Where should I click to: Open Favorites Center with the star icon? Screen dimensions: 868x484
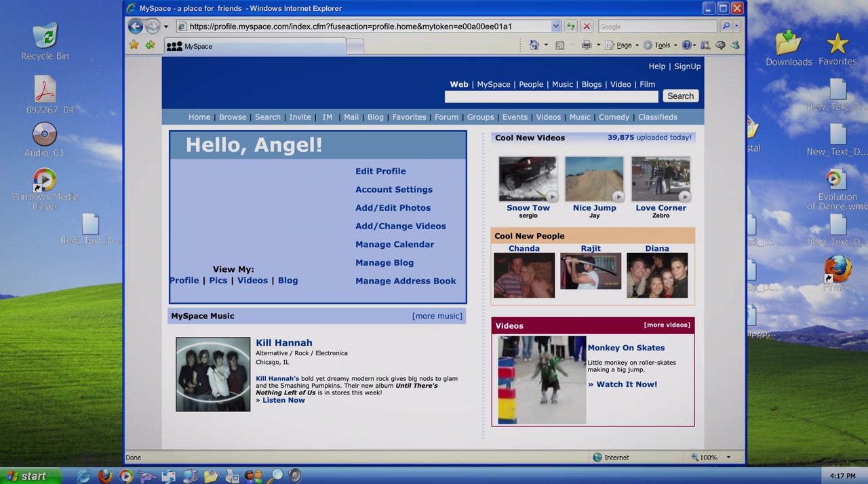coord(134,45)
